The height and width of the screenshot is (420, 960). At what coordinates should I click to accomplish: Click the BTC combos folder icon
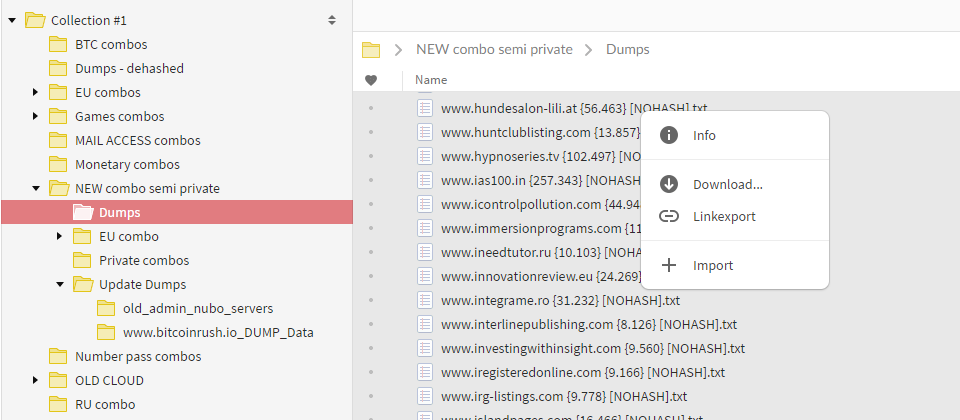(x=58, y=45)
